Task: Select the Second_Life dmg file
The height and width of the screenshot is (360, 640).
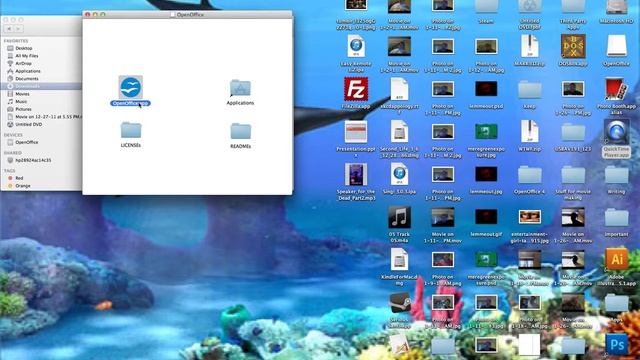Action: [x=399, y=132]
